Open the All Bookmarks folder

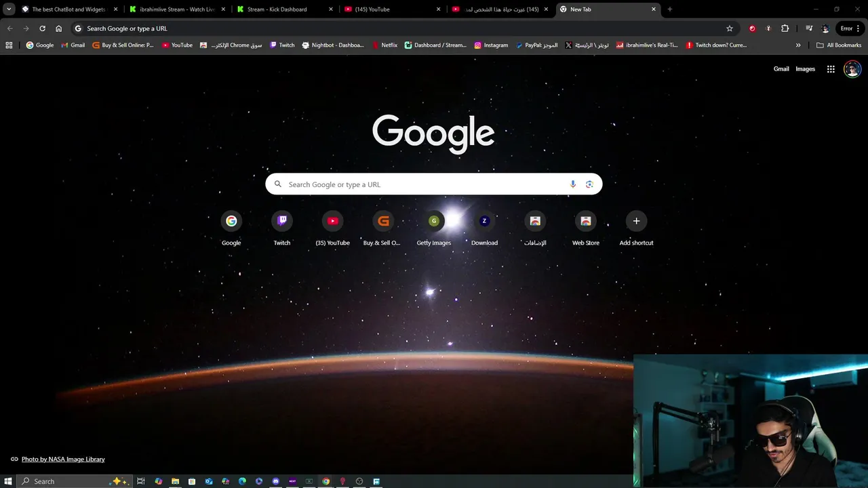point(839,45)
